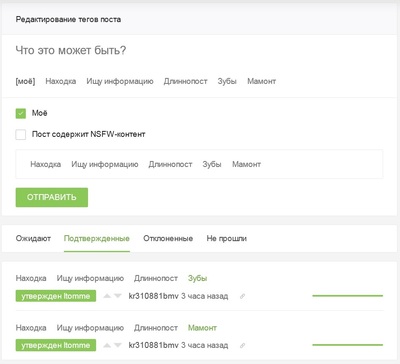The height and width of the screenshot is (364, 400).
Task: Switch to the Отклоненные tab
Action: pyautogui.click(x=168, y=238)
